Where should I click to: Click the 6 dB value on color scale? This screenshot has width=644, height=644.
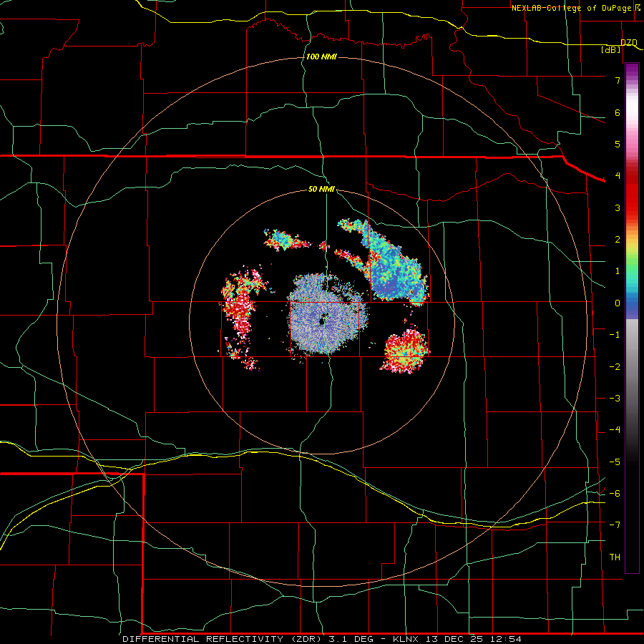(x=618, y=112)
